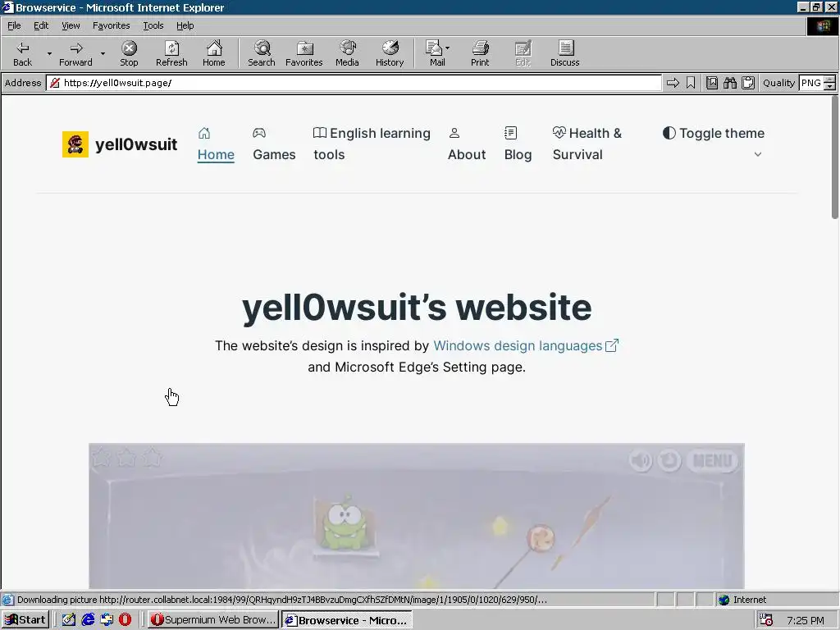Open the Blog nav link
The width and height of the screenshot is (840, 630).
[518, 144]
